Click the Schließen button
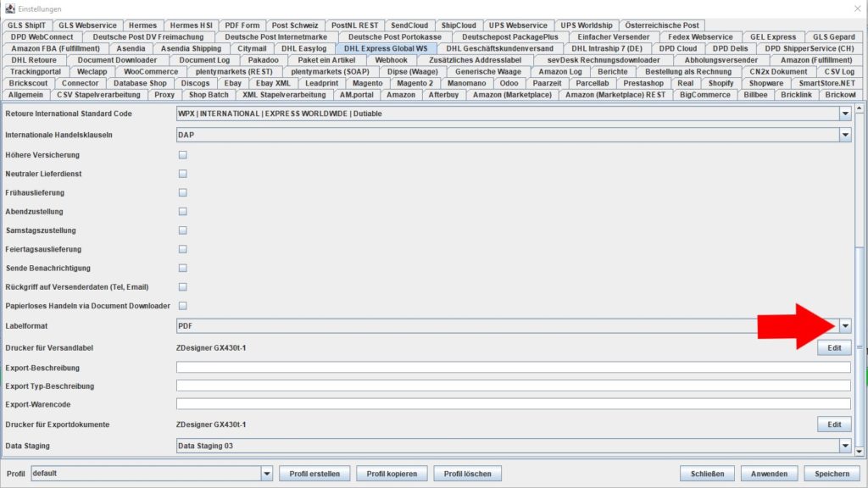The width and height of the screenshot is (868, 488). [707, 474]
